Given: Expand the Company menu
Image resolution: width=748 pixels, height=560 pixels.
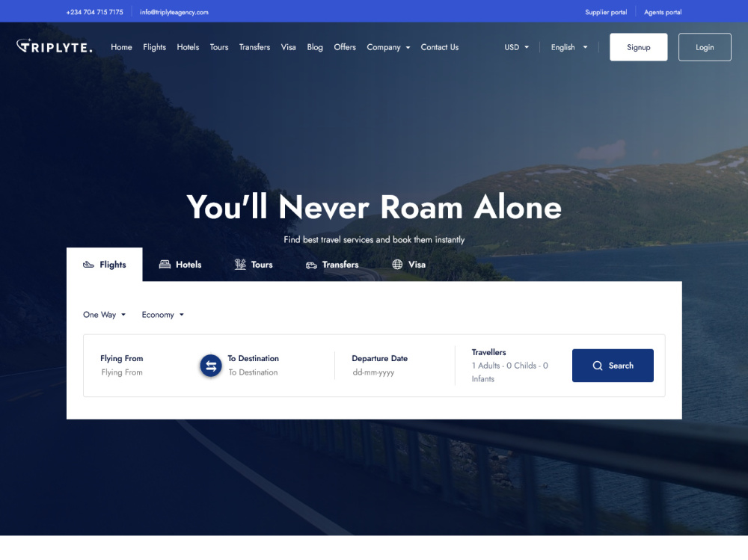Looking at the screenshot, I should click(x=388, y=47).
